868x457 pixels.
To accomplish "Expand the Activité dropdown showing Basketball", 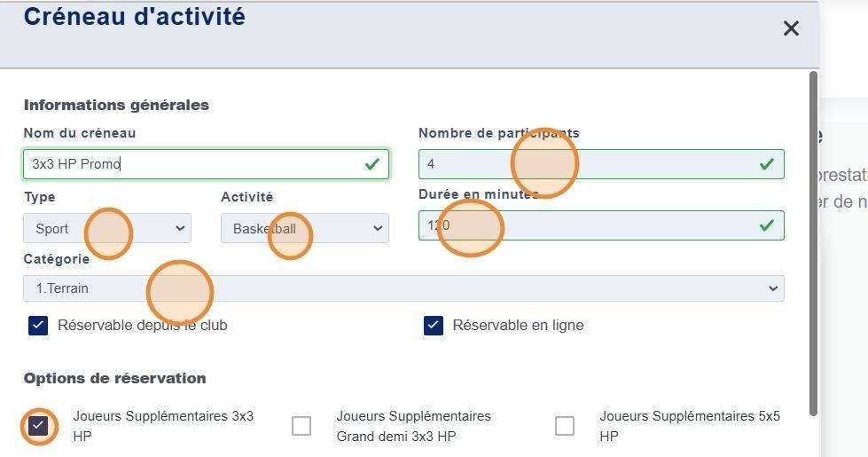I will tap(304, 229).
